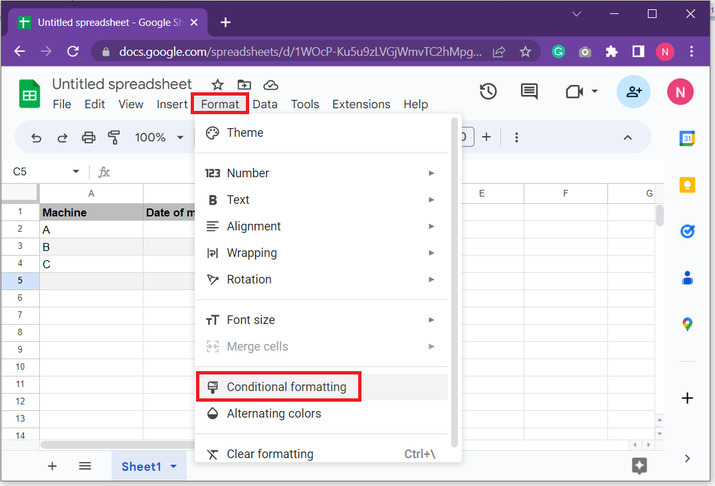Image resolution: width=715 pixels, height=486 pixels.
Task: Reload the page
Action: (73, 51)
